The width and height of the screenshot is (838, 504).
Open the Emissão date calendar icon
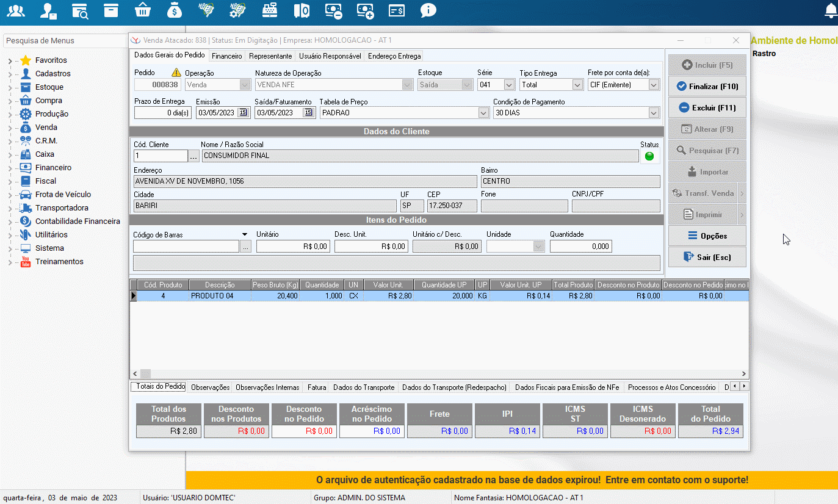coord(243,112)
